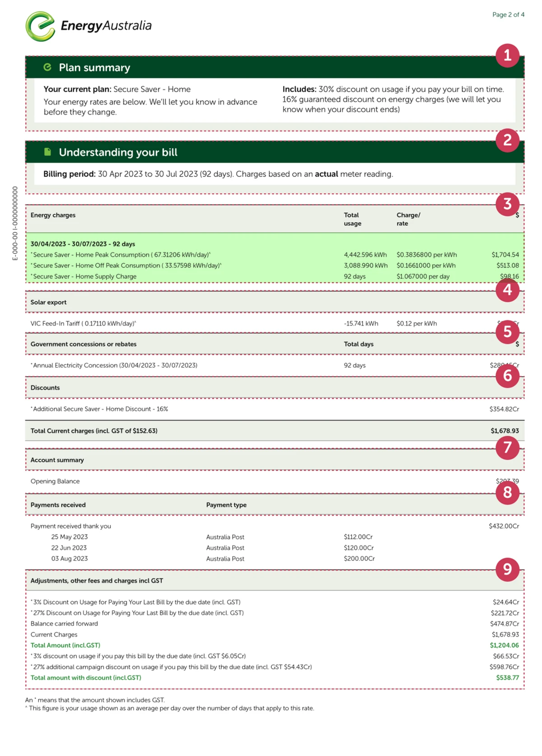Image resolution: width=542 pixels, height=756 pixels.
Task: Select red marker number 2
Action: pos(507,140)
